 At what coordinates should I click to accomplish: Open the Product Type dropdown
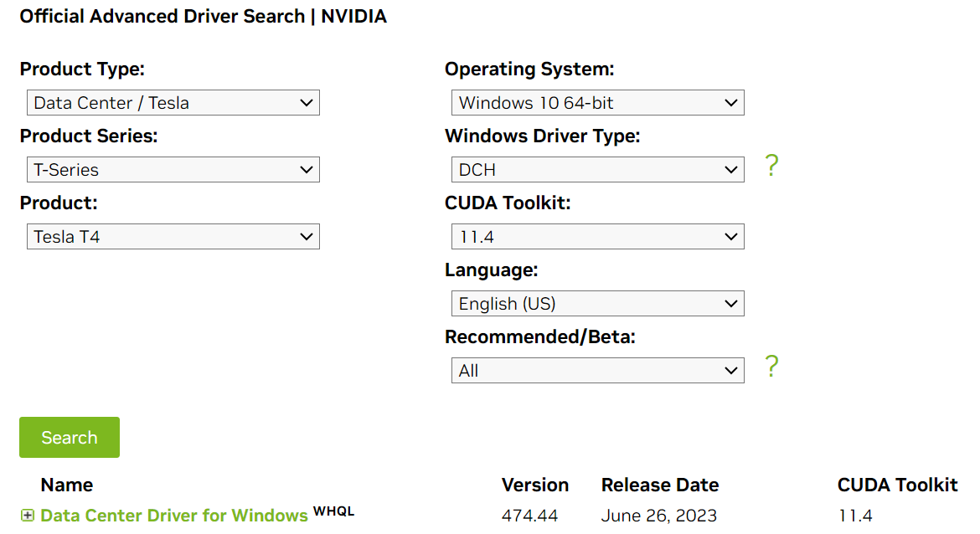(x=173, y=102)
